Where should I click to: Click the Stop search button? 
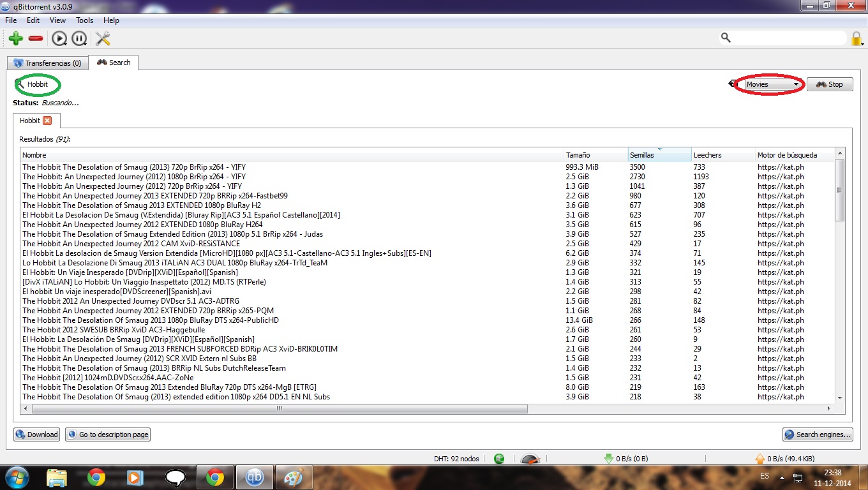pyautogui.click(x=830, y=84)
